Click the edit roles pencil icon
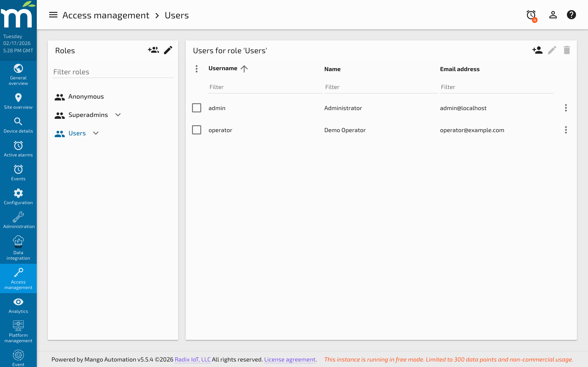 168,50
